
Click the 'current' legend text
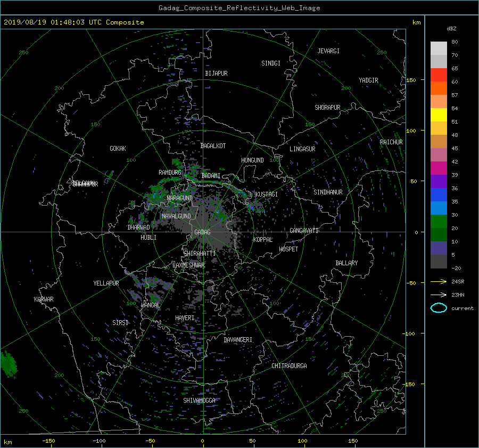pyautogui.click(x=463, y=308)
